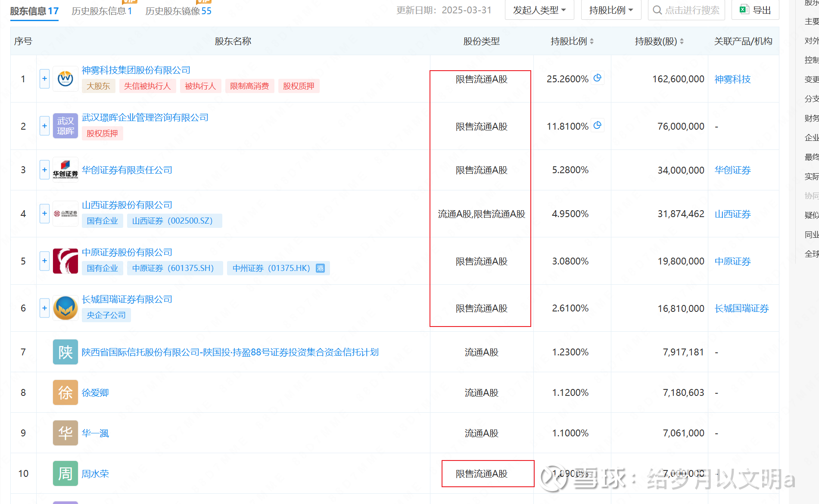Click 国有企业 tag under 山西证券
The image size is (819, 504).
point(102,221)
